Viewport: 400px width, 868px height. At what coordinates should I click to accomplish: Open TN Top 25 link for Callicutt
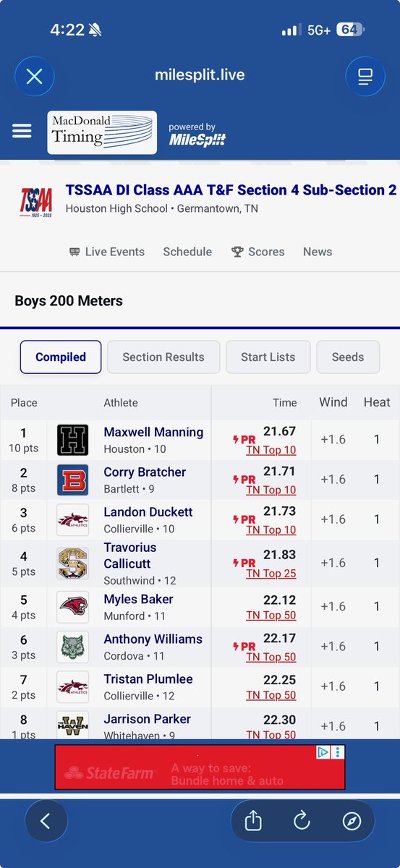pos(271,573)
